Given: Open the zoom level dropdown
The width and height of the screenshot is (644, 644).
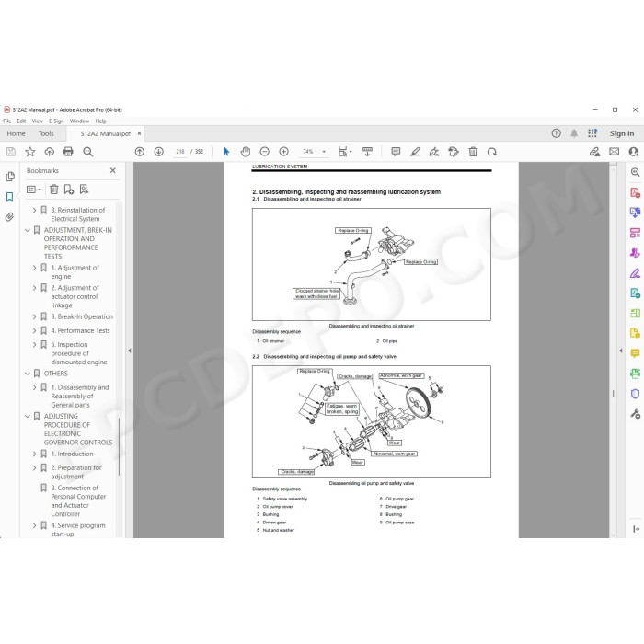Looking at the screenshot, I should 324,152.
